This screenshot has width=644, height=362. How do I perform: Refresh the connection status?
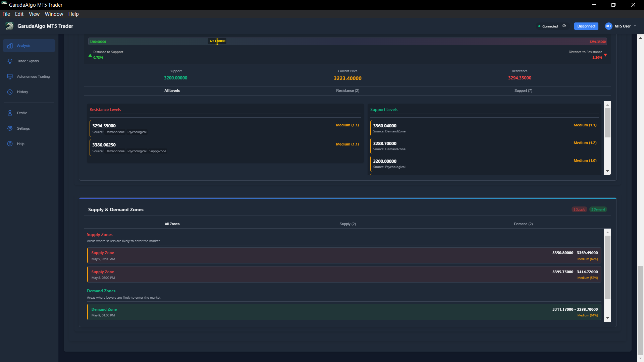point(564,26)
